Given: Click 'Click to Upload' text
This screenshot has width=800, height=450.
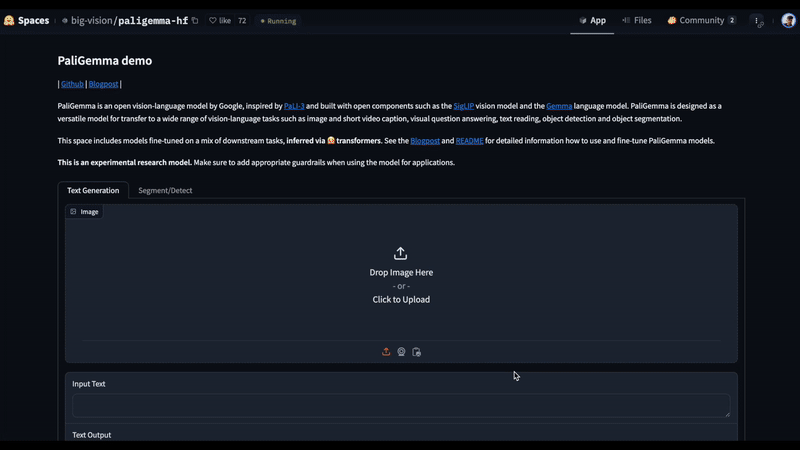Looking at the screenshot, I should [401, 299].
